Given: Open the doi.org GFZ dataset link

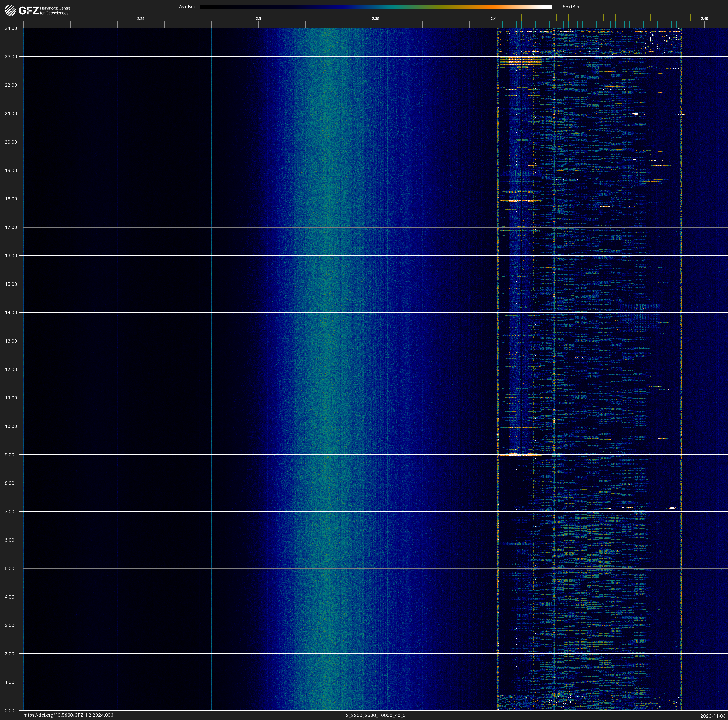Looking at the screenshot, I should click(68, 715).
